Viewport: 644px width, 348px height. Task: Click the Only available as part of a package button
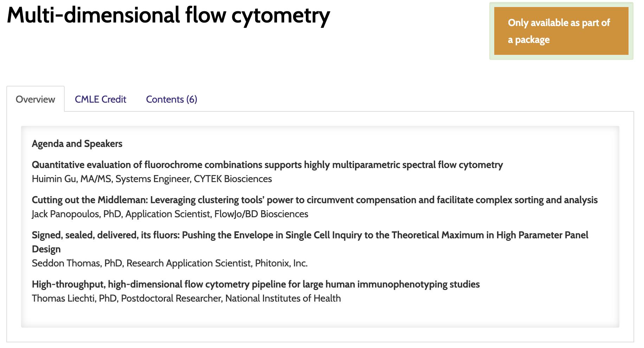click(x=561, y=31)
